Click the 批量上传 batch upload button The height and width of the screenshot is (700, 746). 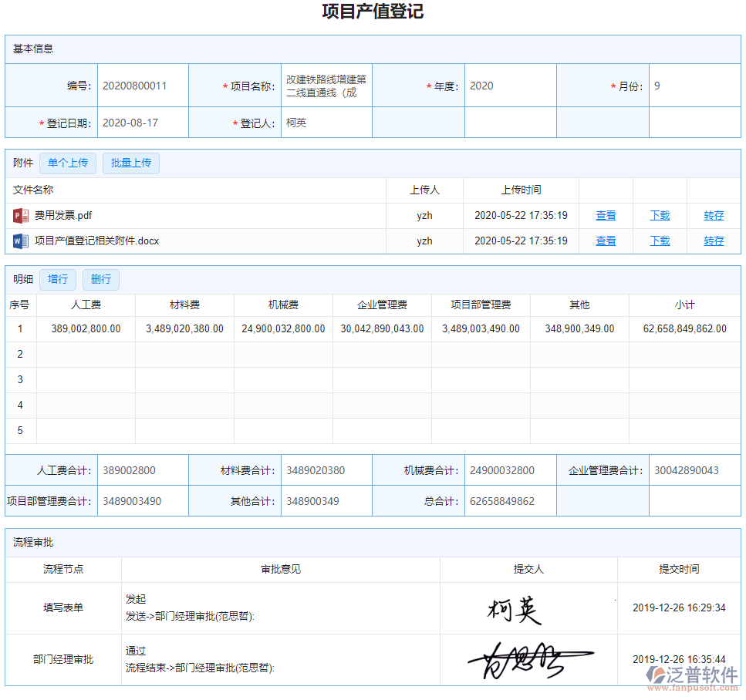click(x=130, y=163)
